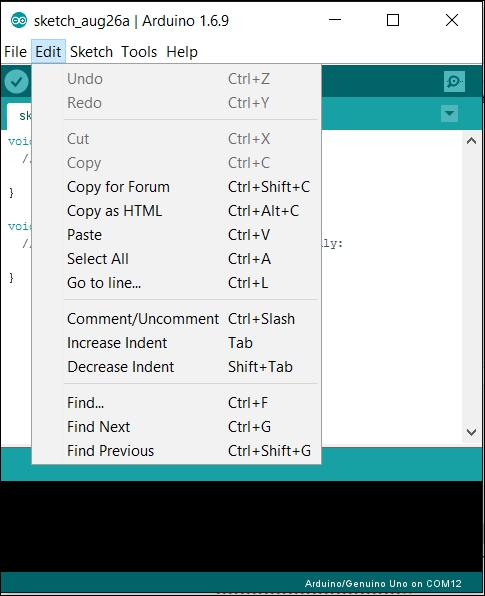This screenshot has width=485, height=596.
Task: Select Decrease Indent
Action: pyautogui.click(x=176, y=367)
